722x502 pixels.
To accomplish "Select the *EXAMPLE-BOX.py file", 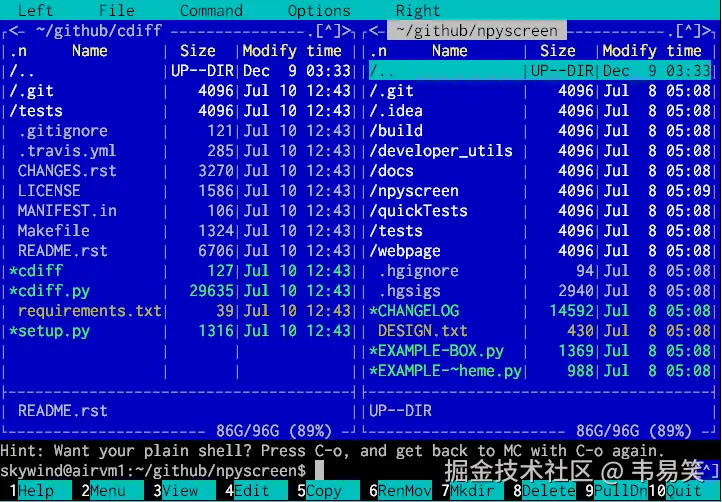I will (x=540, y=351).
